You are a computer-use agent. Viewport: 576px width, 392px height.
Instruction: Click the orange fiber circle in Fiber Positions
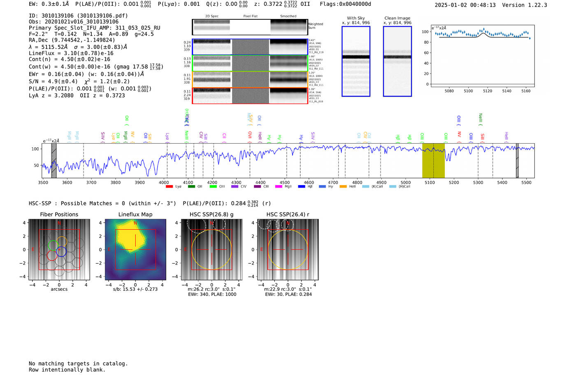point(62,241)
